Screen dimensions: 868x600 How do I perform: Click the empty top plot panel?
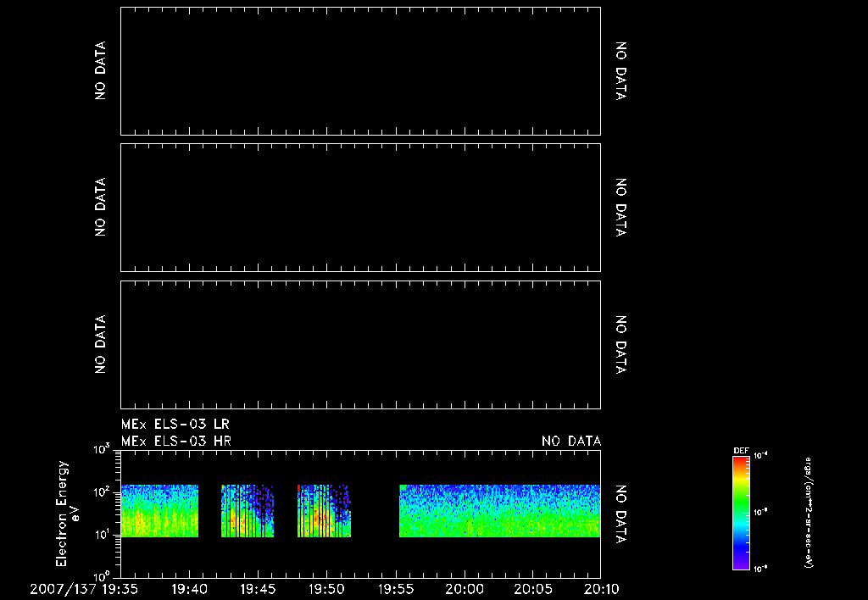click(x=360, y=71)
